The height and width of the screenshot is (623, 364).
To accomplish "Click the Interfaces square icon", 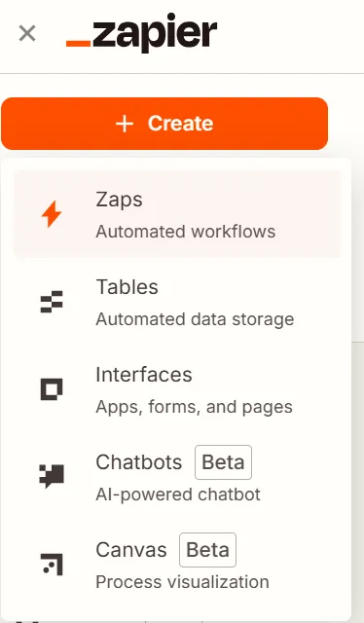I will pyautogui.click(x=52, y=389).
